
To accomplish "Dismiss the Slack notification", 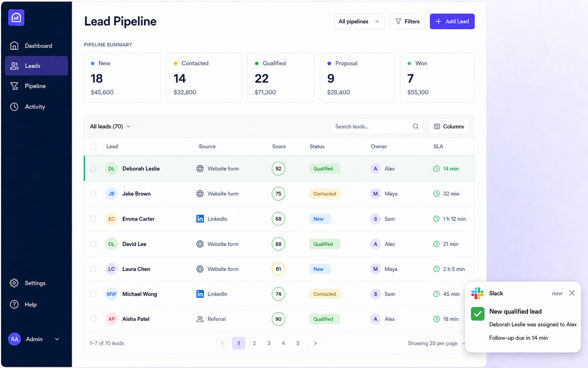I will click(572, 293).
